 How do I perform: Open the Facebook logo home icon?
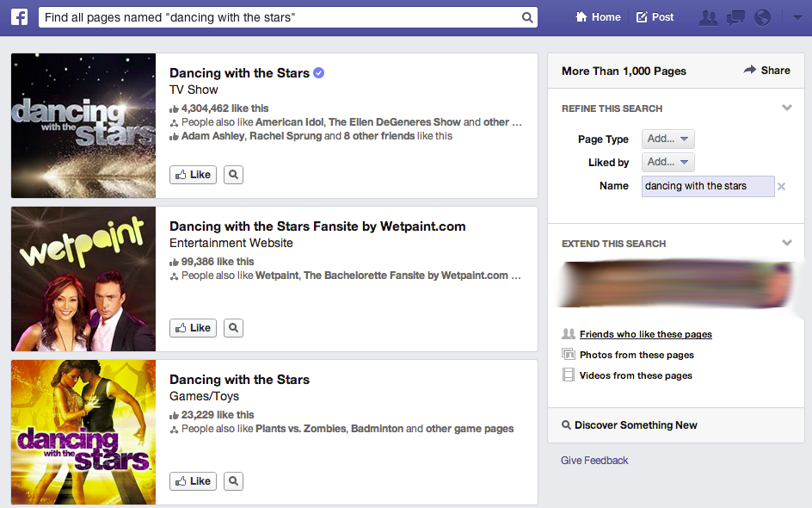[19, 17]
